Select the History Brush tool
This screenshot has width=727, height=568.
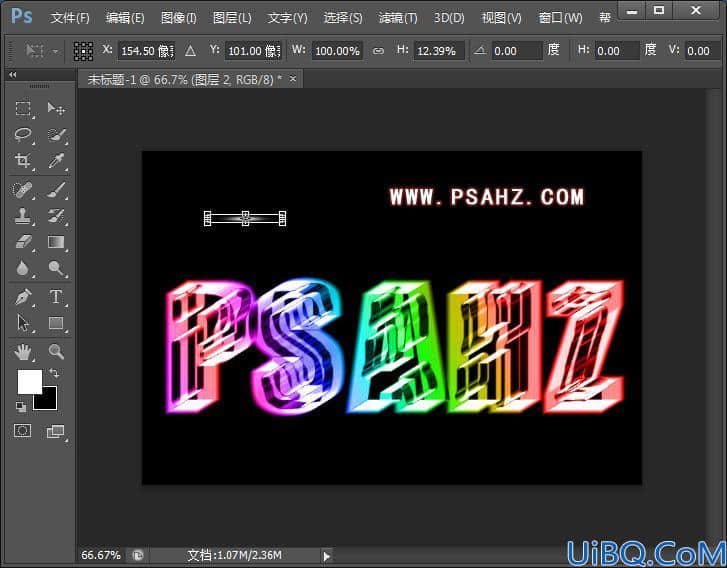(x=56, y=216)
